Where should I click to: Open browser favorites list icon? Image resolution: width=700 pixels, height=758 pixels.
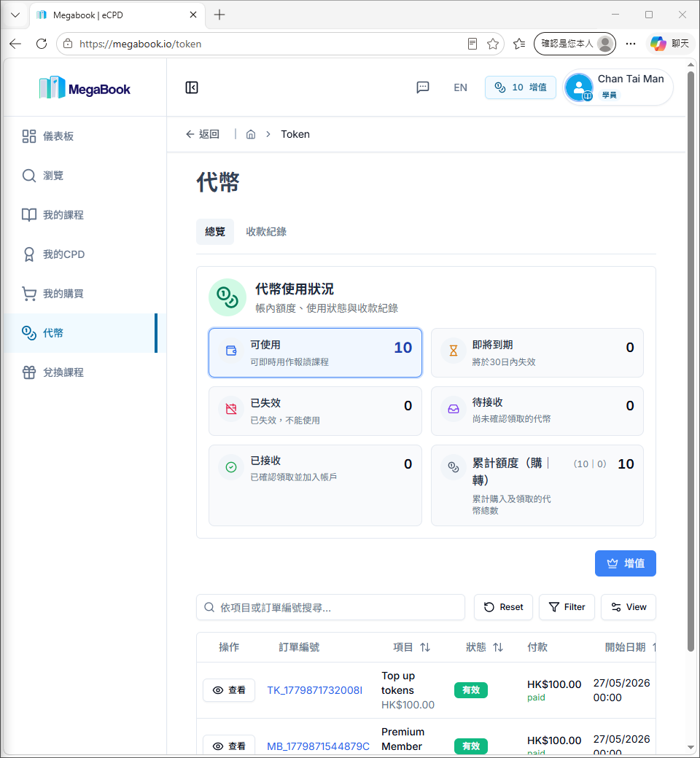click(x=519, y=44)
